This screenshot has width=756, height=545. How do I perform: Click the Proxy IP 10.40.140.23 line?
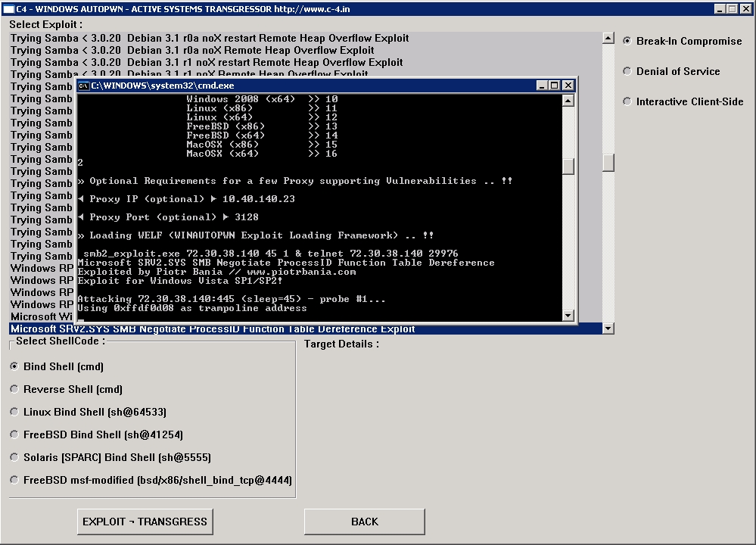(186, 199)
